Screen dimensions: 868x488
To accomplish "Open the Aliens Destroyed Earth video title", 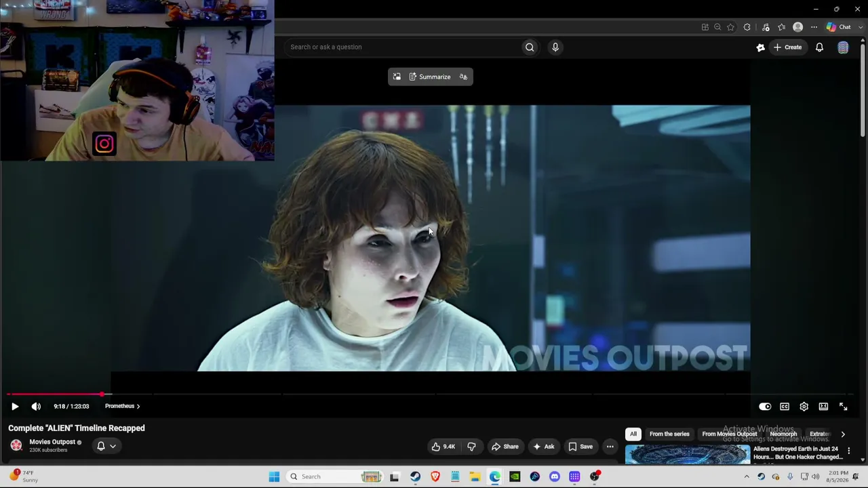I will pyautogui.click(x=797, y=453).
